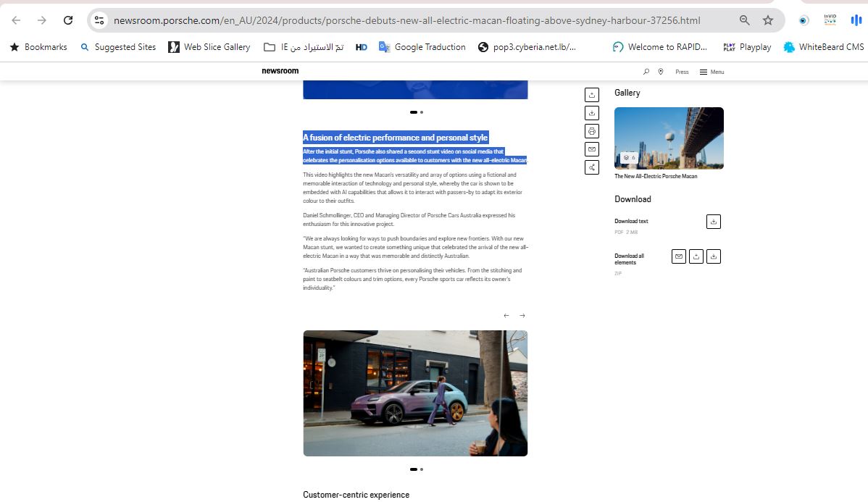Click the download icon for all elements ZIP
The width and height of the screenshot is (868, 502).
coord(713,256)
